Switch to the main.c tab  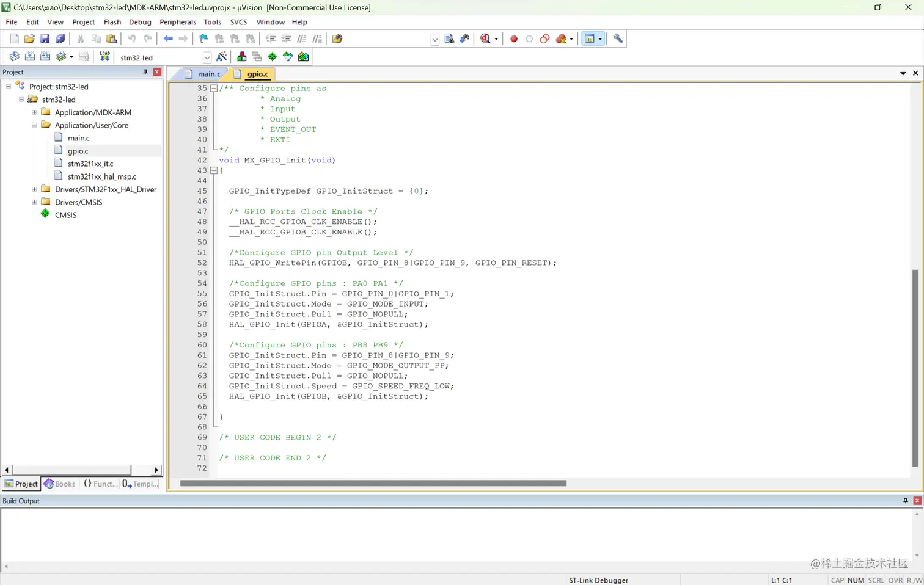coord(209,74)
